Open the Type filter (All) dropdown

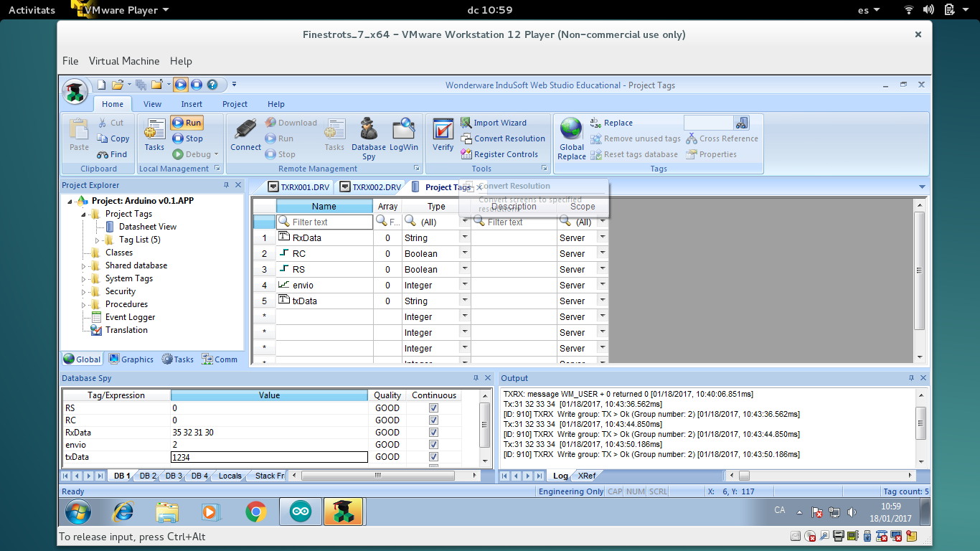tap(465, 222)
